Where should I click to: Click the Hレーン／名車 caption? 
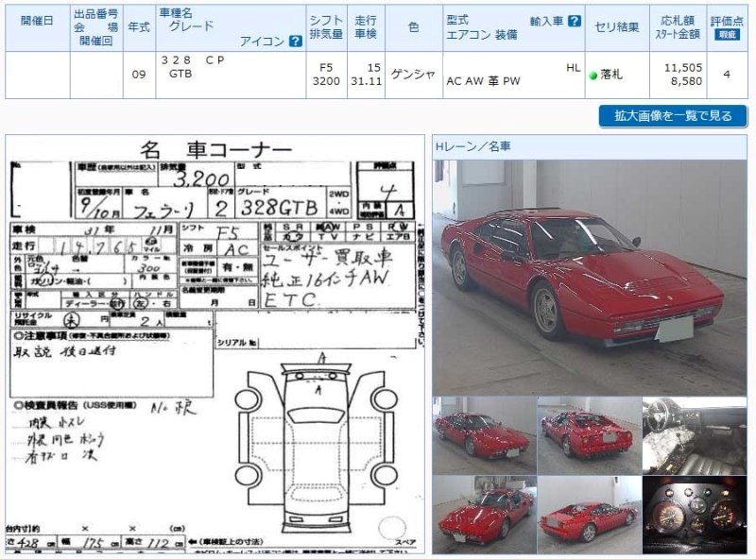[x=473, y=146]
